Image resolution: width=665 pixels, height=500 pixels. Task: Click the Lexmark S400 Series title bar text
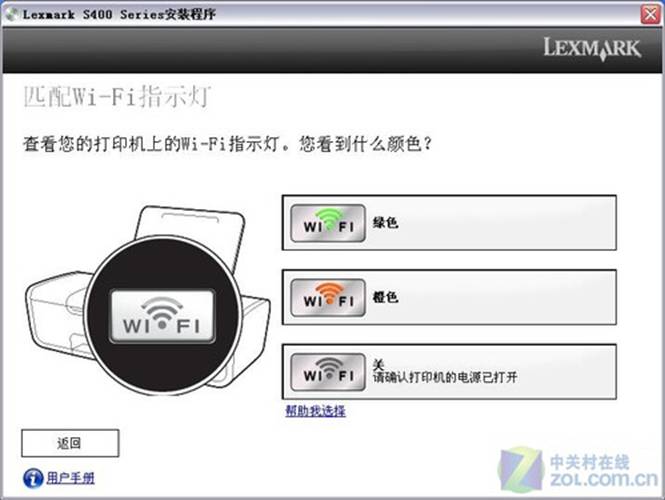119,14
